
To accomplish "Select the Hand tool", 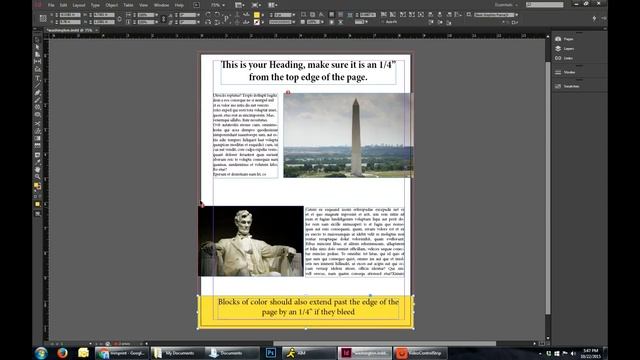I will tap(38, 169).
